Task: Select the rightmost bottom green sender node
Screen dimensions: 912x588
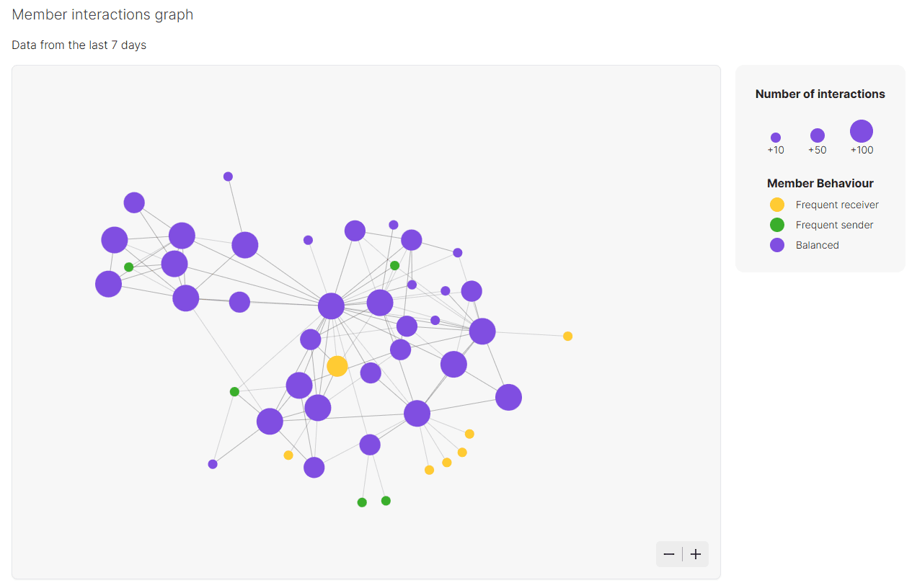Action: [386, 501]
